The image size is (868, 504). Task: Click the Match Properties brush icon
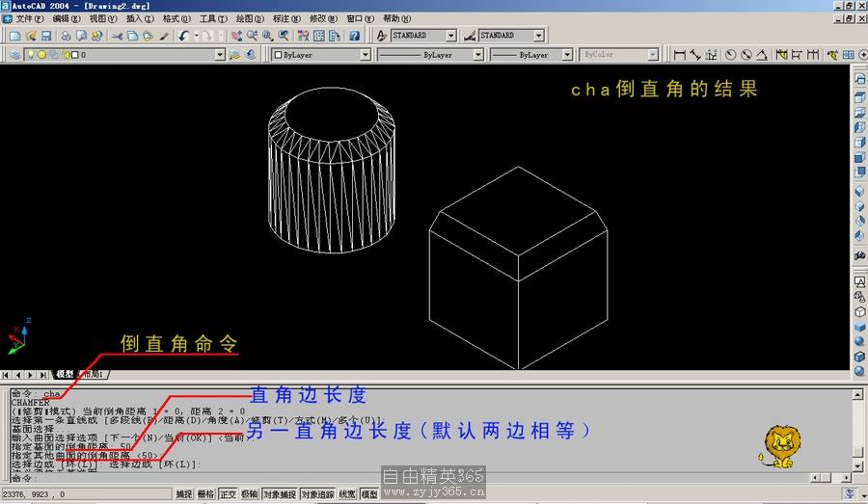click(164, 36)
